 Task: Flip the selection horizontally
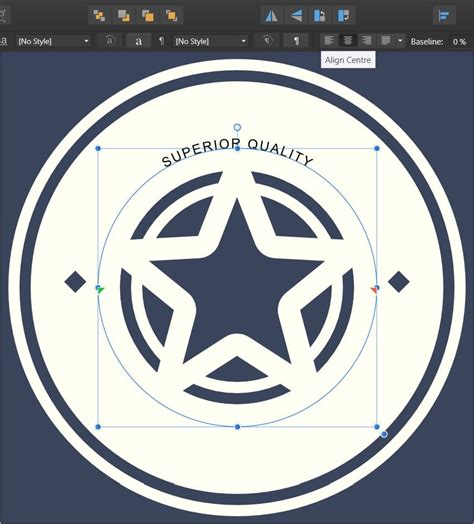coord(271,16)
